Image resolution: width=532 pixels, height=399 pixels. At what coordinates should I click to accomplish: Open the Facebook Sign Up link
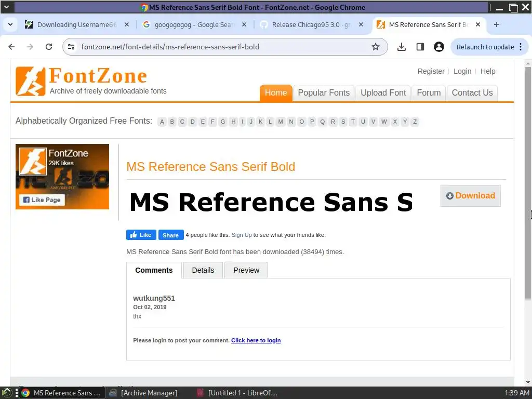point(242,235)
